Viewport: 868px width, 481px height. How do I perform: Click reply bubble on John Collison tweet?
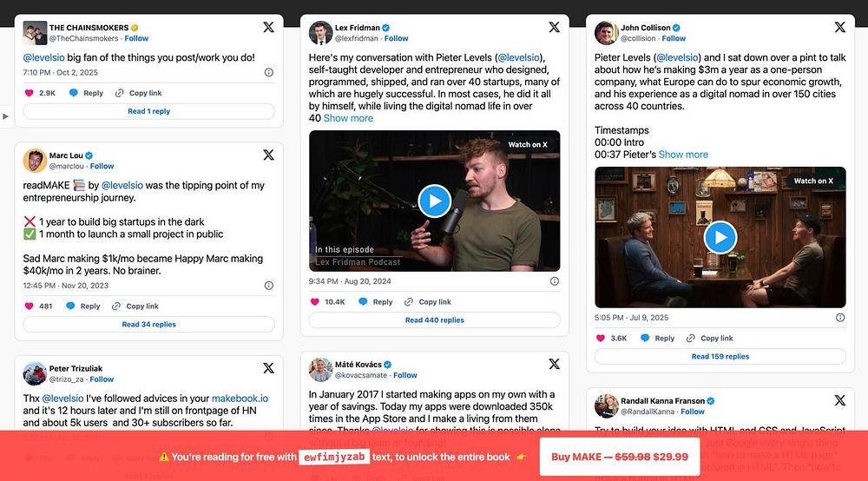645,339
